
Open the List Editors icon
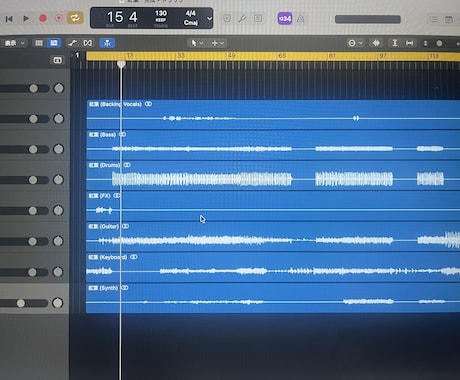pos(434,19)
